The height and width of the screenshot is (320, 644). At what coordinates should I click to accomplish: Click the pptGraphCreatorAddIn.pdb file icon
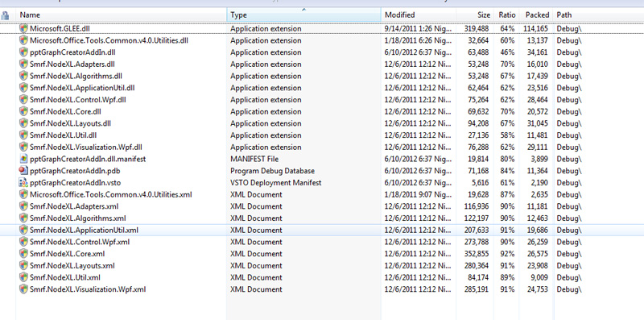pos(23,171)
